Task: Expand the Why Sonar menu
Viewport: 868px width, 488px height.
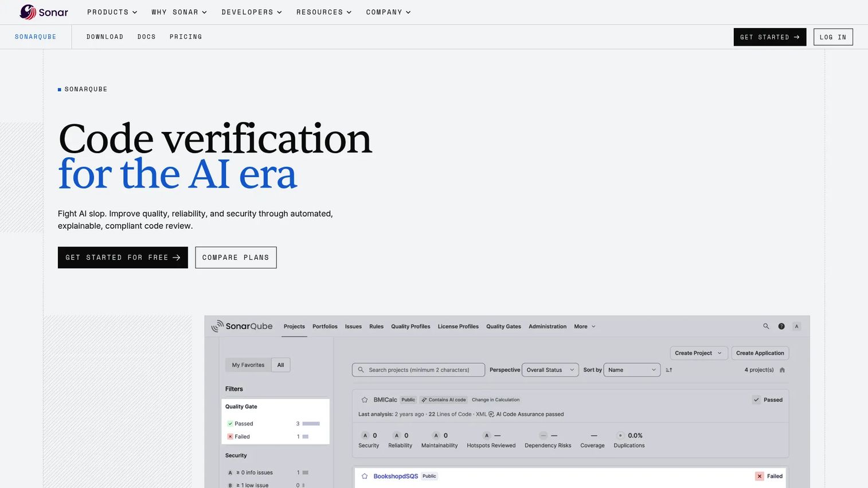Action: [x=179, y=12]
